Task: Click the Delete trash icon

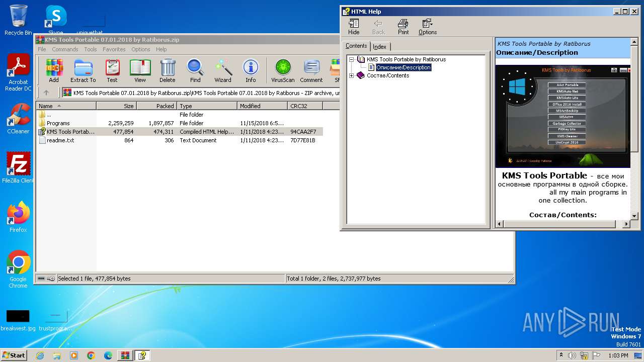Action: tap(168, 71)
